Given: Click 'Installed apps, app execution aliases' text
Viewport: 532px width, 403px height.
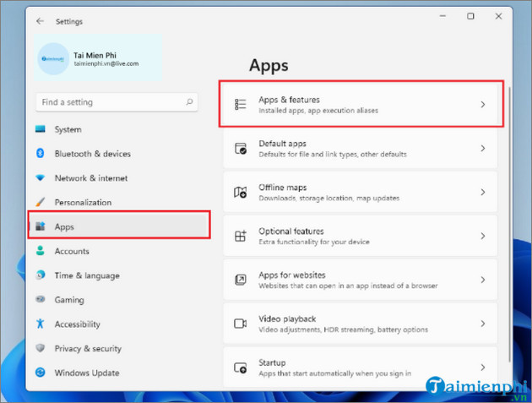Looking at the screenshot, I should [318, 111].
